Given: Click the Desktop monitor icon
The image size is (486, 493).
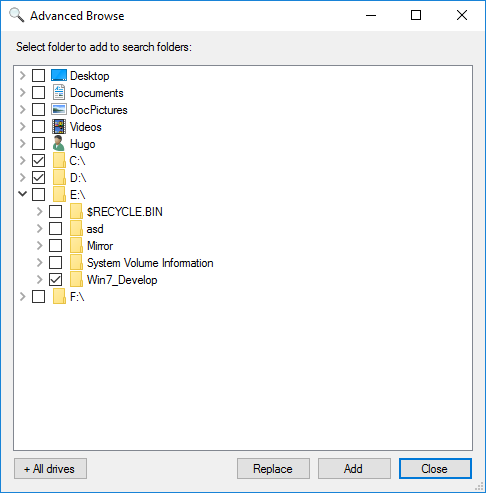Looking at the screenshot, I should [x=59, y=76].
